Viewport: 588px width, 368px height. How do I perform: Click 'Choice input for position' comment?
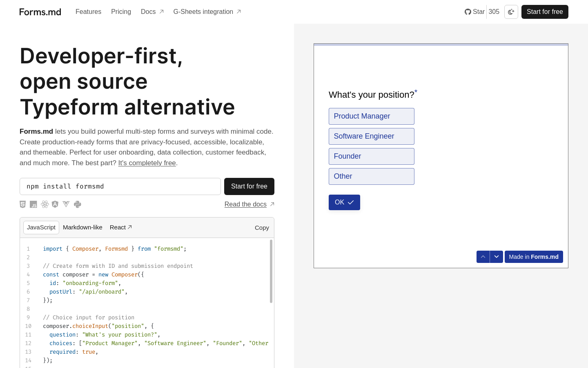click(x=89, y=317)
